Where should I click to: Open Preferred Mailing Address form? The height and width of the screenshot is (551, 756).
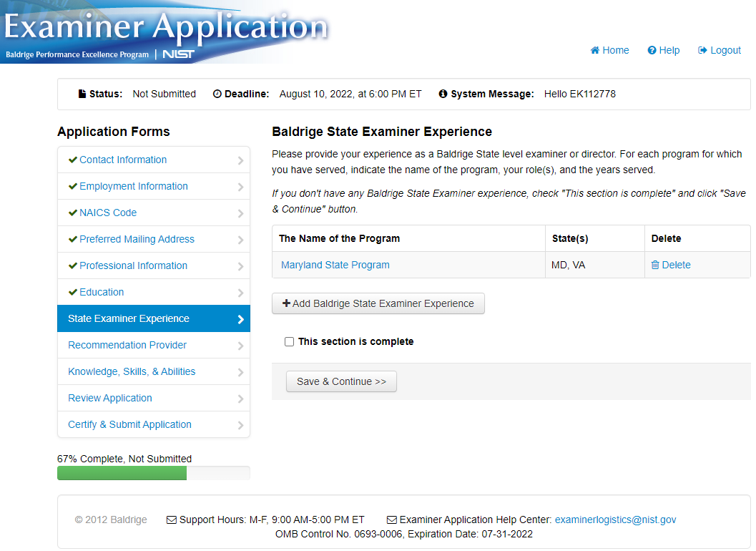tap(153, 239)
